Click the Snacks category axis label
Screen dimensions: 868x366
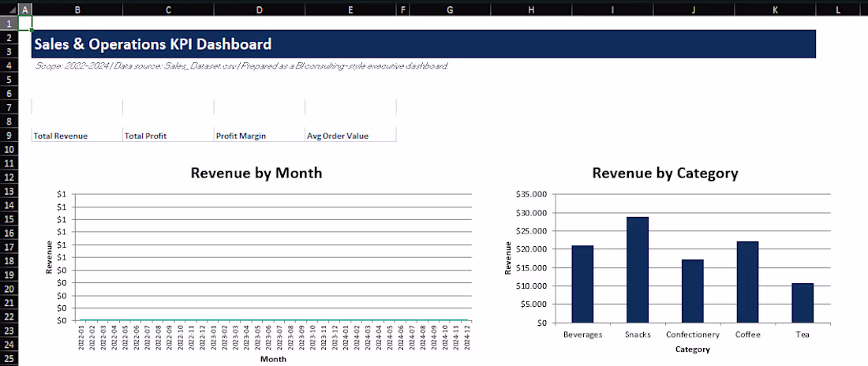pos(638,335)
